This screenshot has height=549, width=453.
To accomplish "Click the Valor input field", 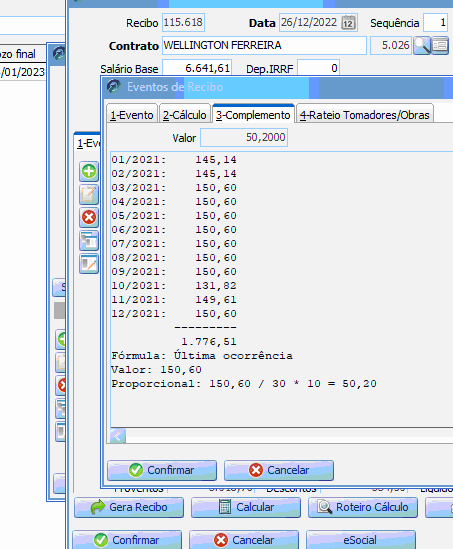I will pos(244,137).
